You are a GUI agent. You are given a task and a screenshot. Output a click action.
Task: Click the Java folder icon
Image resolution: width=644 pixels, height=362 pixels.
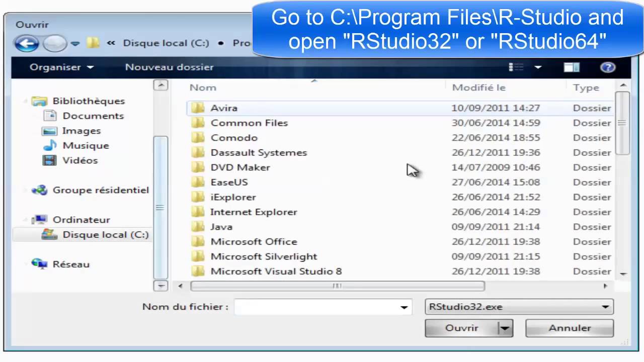(198, 226)
